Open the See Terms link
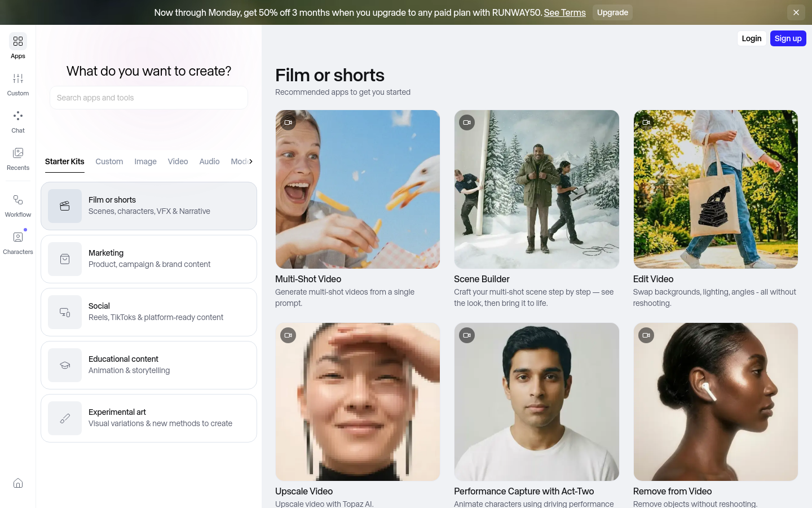Viewport: 812px width, 508px height. [564, 12]
